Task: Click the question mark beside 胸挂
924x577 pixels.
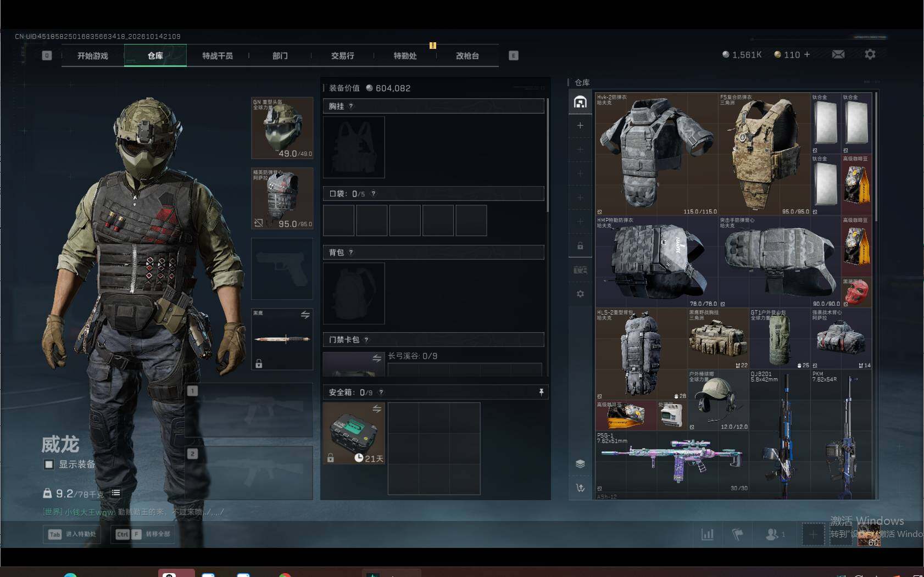Action: click(x=351, y=106)
